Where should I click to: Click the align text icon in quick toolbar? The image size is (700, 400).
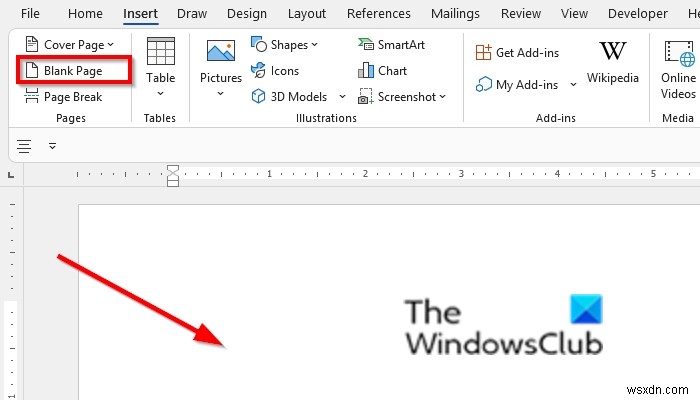(x=24, y=146)
